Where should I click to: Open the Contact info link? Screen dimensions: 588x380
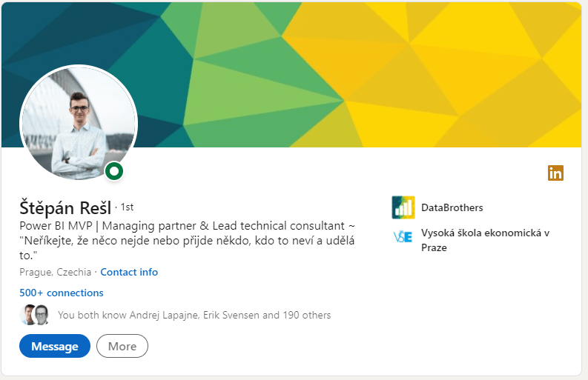(x=129, y=272)
